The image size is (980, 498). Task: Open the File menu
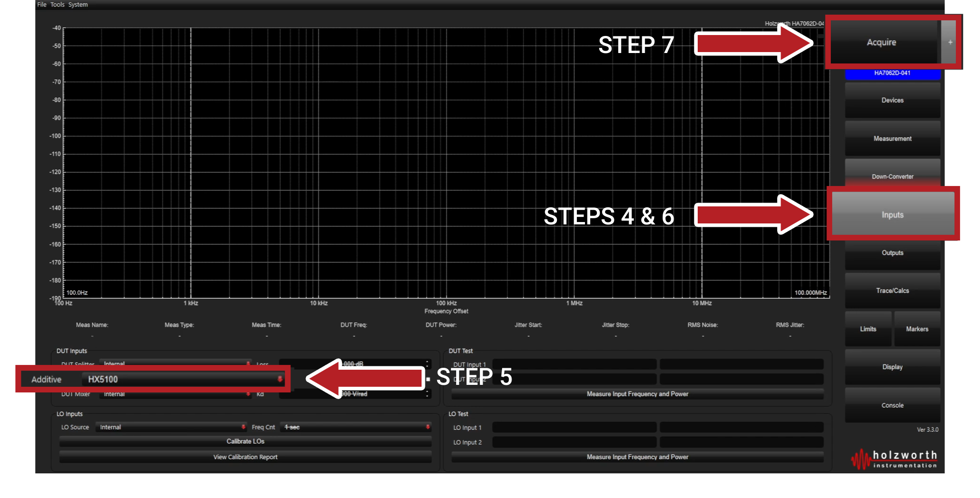[x=42, y=5]
